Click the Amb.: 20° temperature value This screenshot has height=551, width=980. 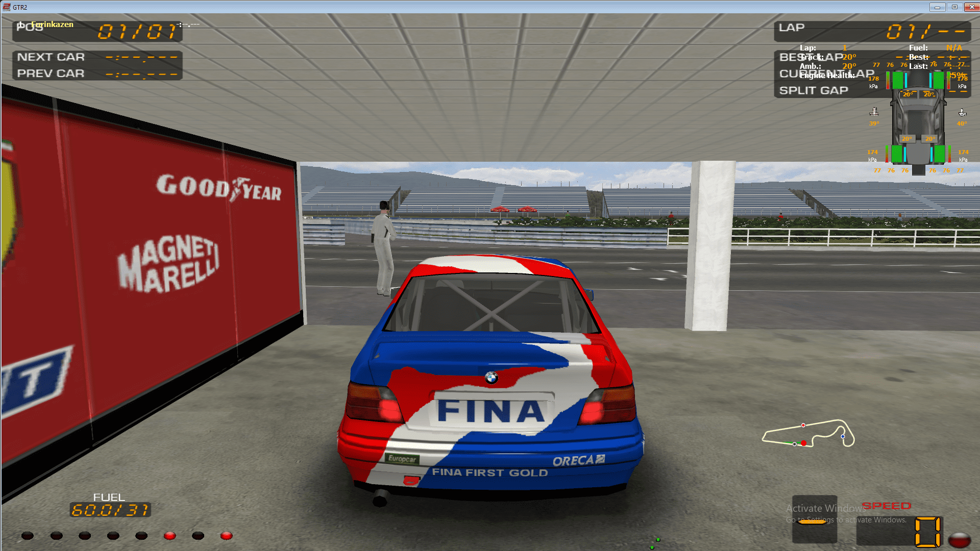(x=849, y=66)
